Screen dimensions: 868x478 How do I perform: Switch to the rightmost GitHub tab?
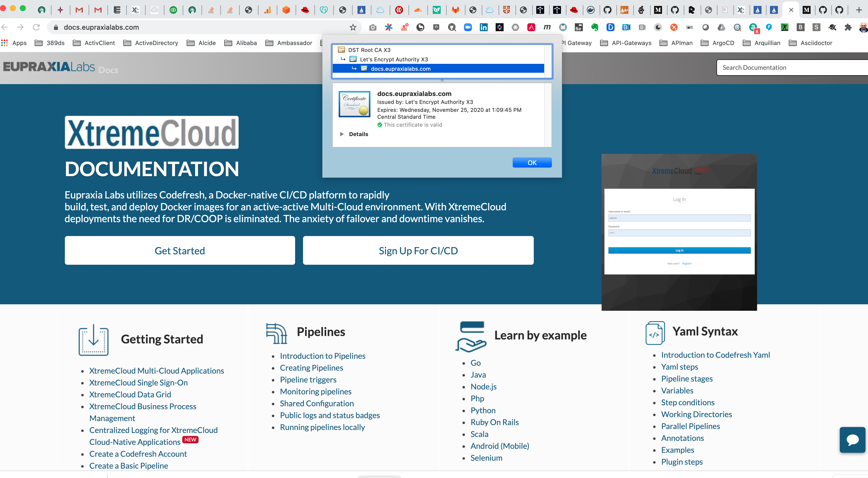(x=839, y=10)
